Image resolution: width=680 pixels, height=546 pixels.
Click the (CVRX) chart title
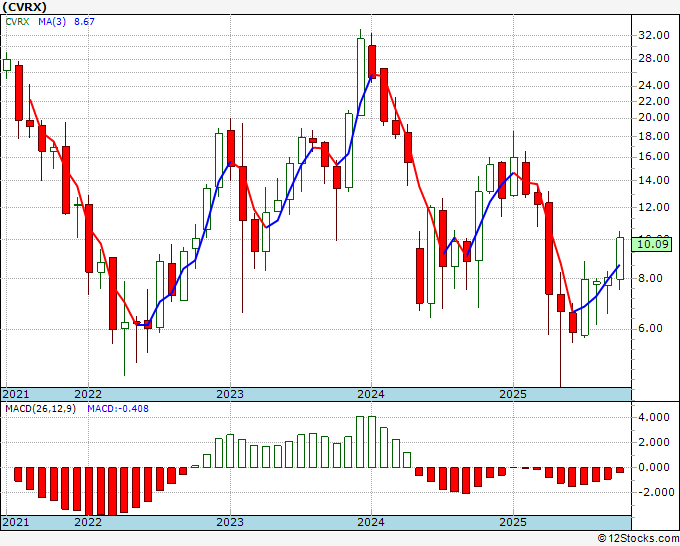(24, 7)
